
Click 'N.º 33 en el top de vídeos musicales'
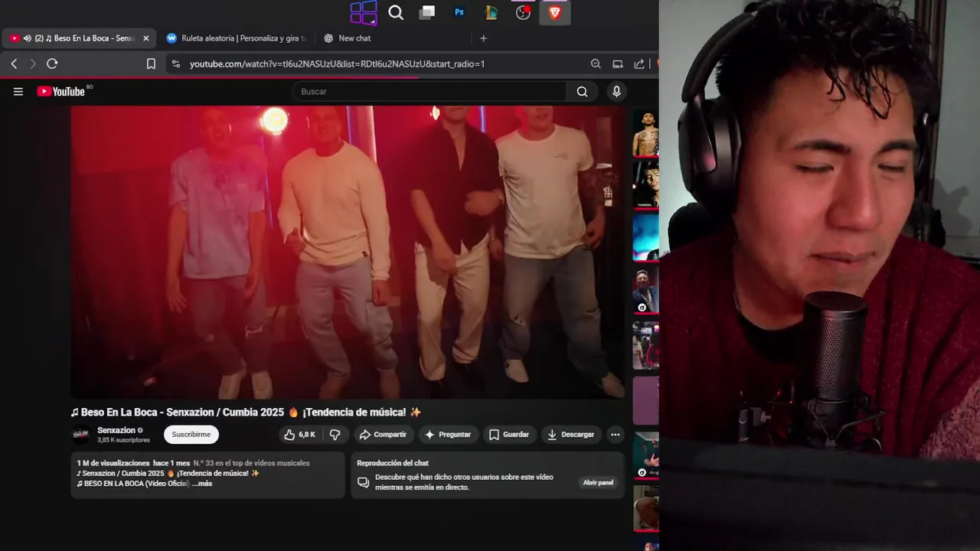[251, 463]
